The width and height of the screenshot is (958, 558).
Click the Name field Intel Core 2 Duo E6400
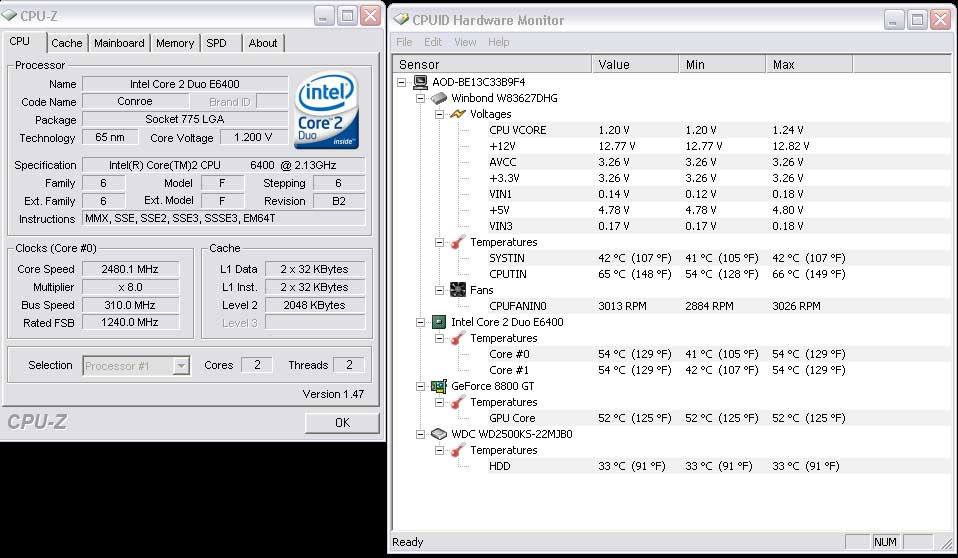(185, 84)
